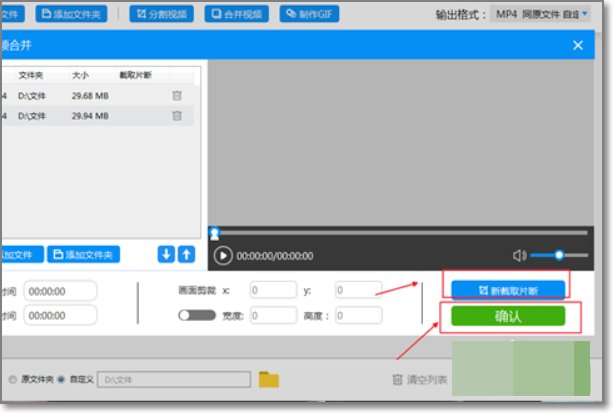Image resolution: width=613 pixels, height=413 pixels.
Task: Click the crop y value field
Action: pos(358,290)
